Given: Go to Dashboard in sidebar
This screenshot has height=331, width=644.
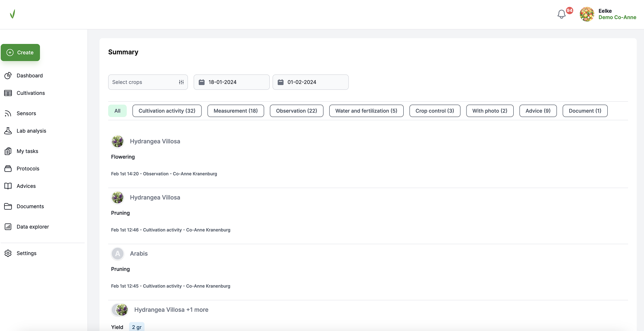Looking at the screenshot, I should (30, 76).
